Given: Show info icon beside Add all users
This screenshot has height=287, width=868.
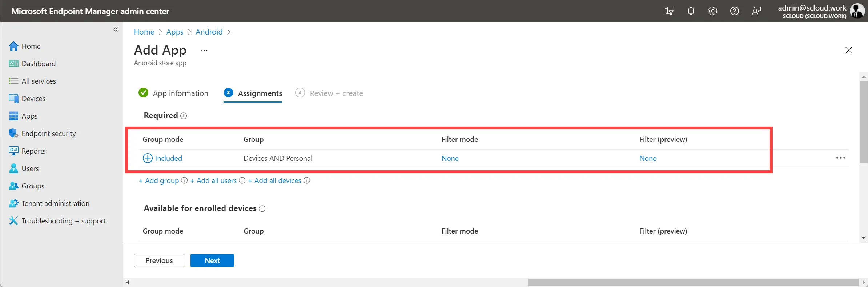Looking at the screenshot, I should 242,180.
